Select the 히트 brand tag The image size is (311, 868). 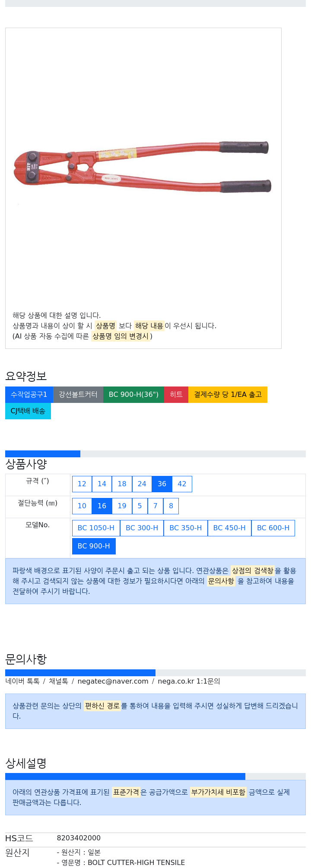[176, 395]
